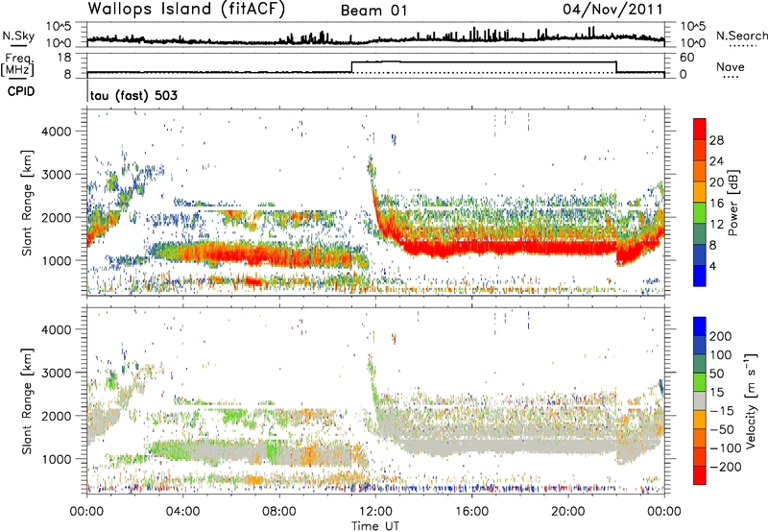Click the "CPID" row label
Image resolution: width=768 pixels, height=532 pixels.
(21, 91)
